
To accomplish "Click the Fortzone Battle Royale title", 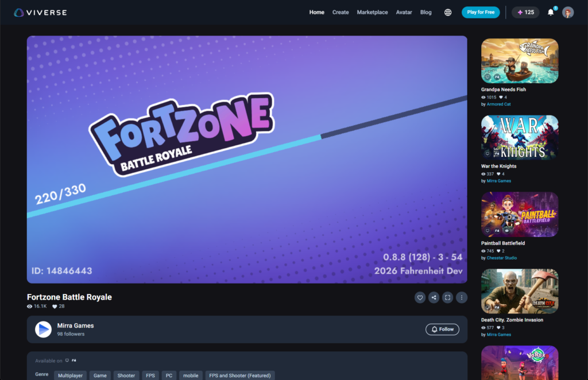I will coord(69,297).
